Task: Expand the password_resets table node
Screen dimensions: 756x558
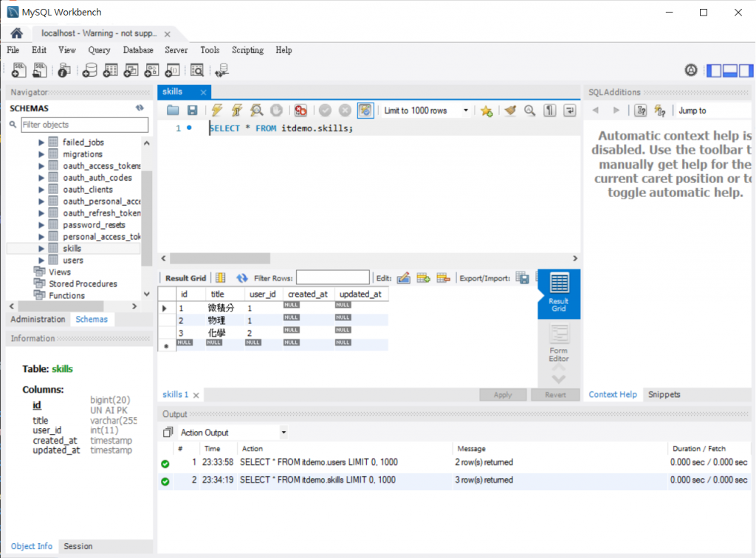Action: 41,225
